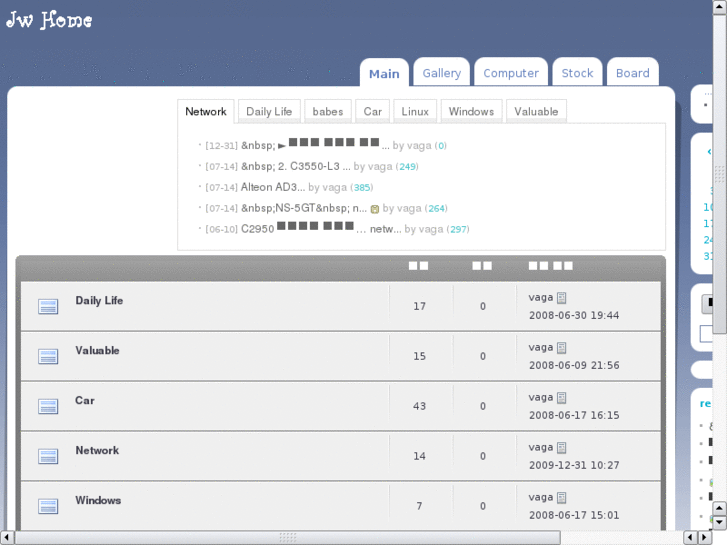Open the Valuable forum link
Screen dimensions: 727x545
tap(97, 351)
